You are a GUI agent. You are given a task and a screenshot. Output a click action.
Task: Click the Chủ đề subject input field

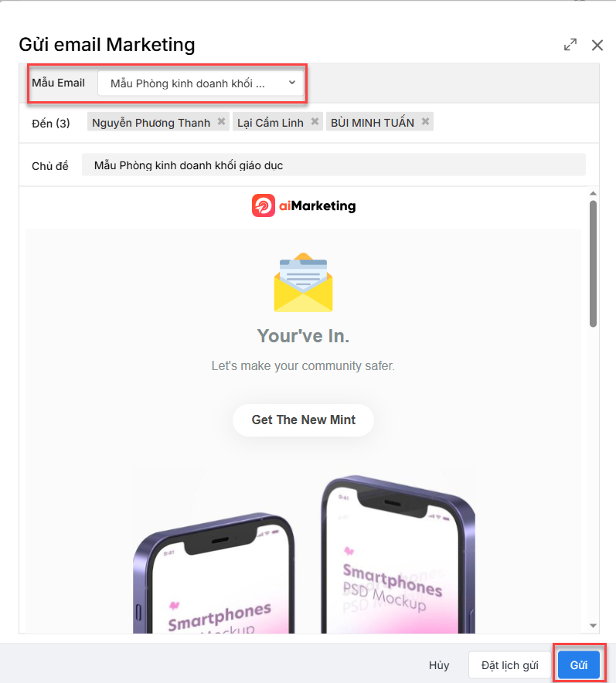coord(334,165)
